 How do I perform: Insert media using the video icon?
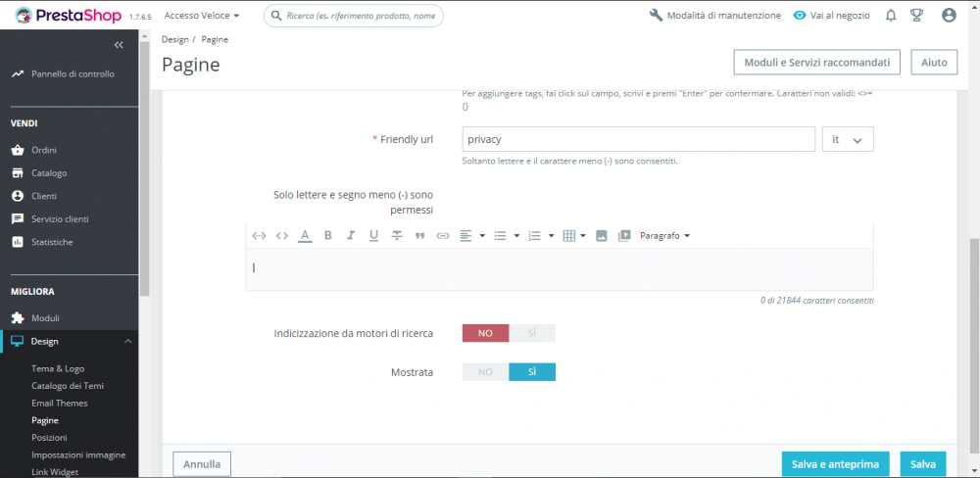coord(623,235)
